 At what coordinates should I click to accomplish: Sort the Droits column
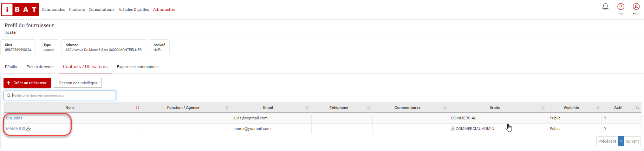(x=543, y=107)
